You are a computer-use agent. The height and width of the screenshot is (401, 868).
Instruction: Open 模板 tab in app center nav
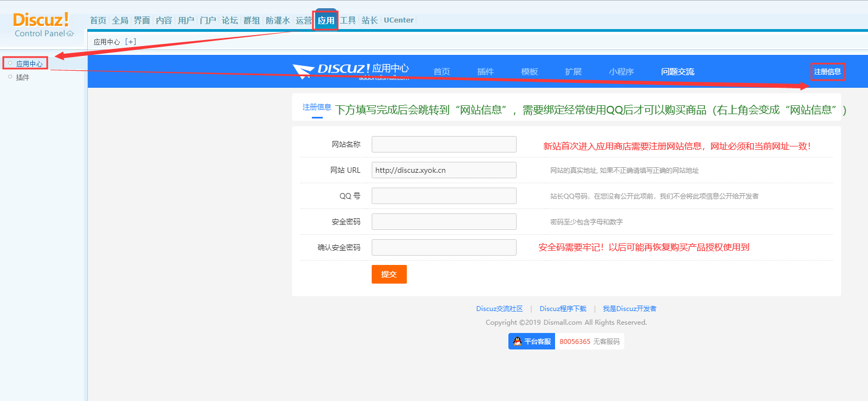[x=529, y=72]
